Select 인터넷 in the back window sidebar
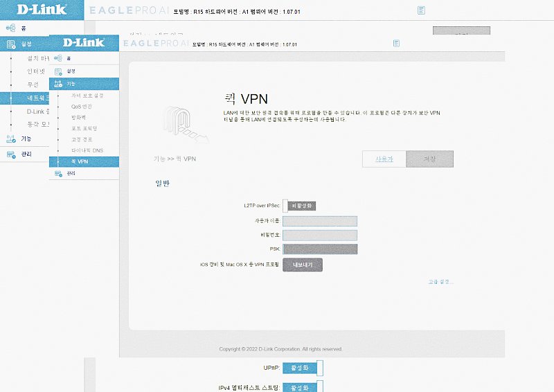Viewport: 554px width, 392px height. point(36,71)
